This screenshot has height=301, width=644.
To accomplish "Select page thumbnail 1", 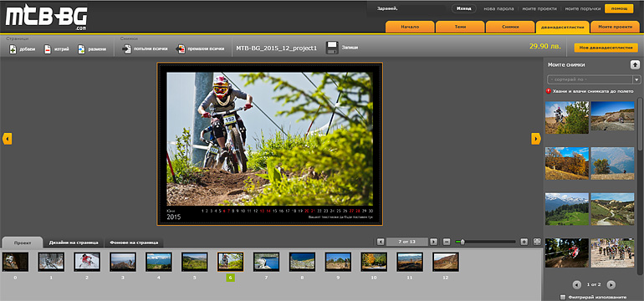I will (51, 262).
